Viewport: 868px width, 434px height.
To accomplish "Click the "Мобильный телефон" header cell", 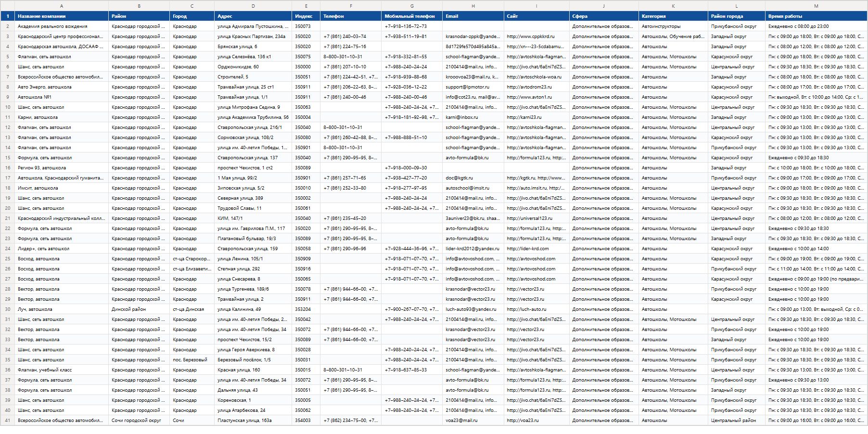I will click(x=412, y=16).
